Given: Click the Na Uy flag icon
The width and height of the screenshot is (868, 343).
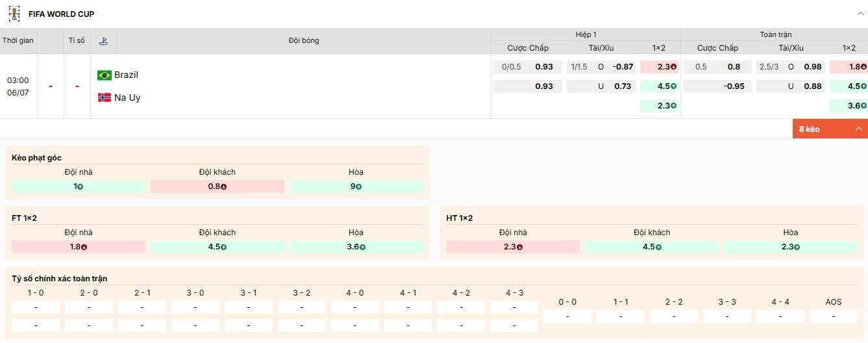Looking at the screenshot, I should (x=105, y=97).
